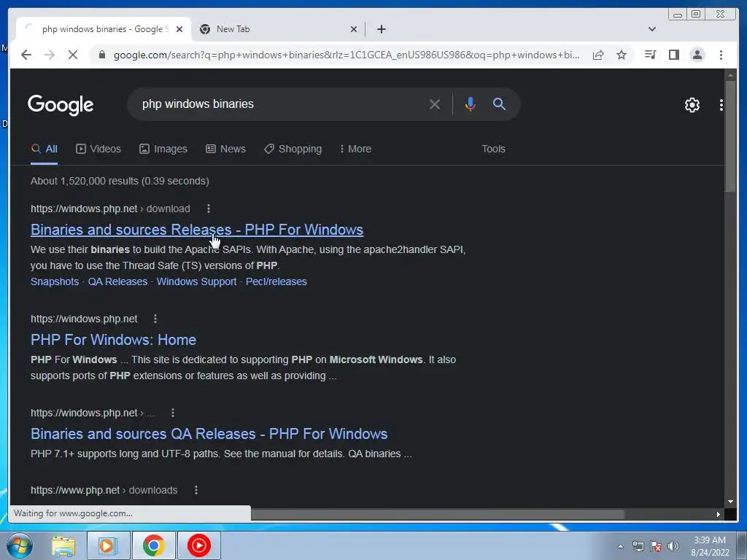The height and width of the screenshot is (560, 747).
Task: Select the All results tab
Action: click(44, 149)
